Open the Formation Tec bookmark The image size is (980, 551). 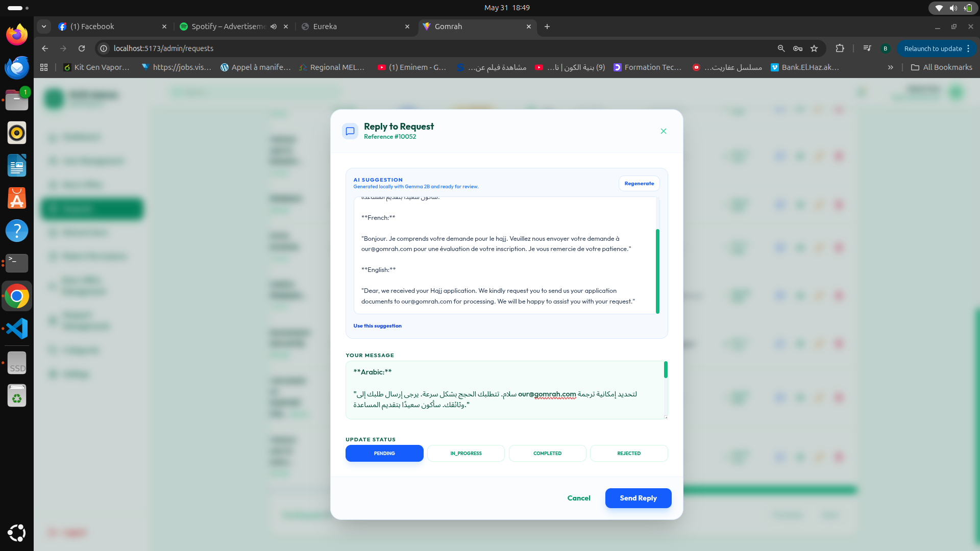coord(647,67)
